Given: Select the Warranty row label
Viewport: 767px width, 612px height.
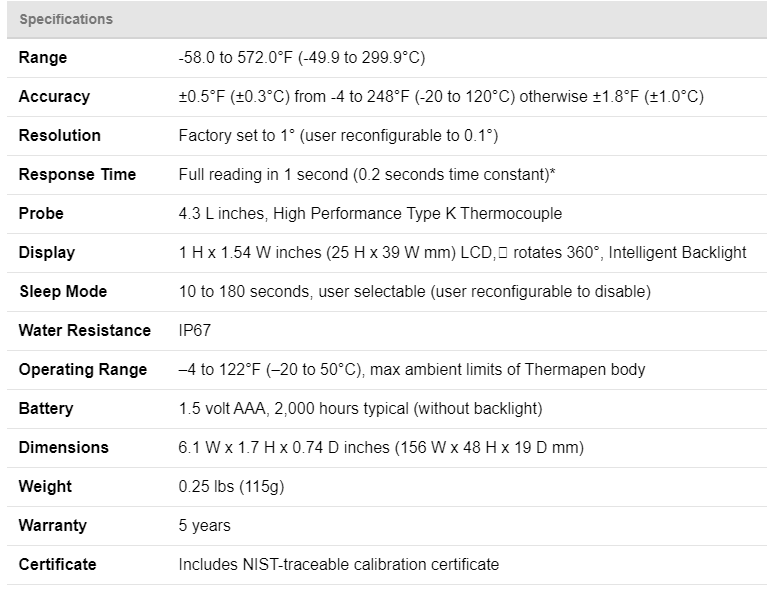Looking at the screenshot, I should pos(53,526).
